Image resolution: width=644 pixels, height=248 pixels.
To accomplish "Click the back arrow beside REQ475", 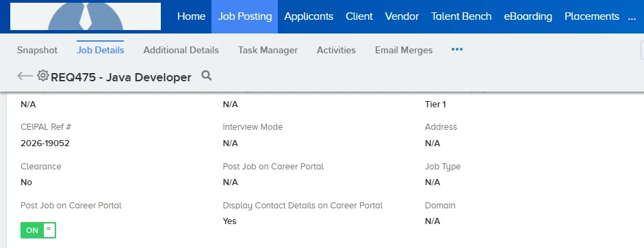I will pyautogui.click(x=25, y=76).
